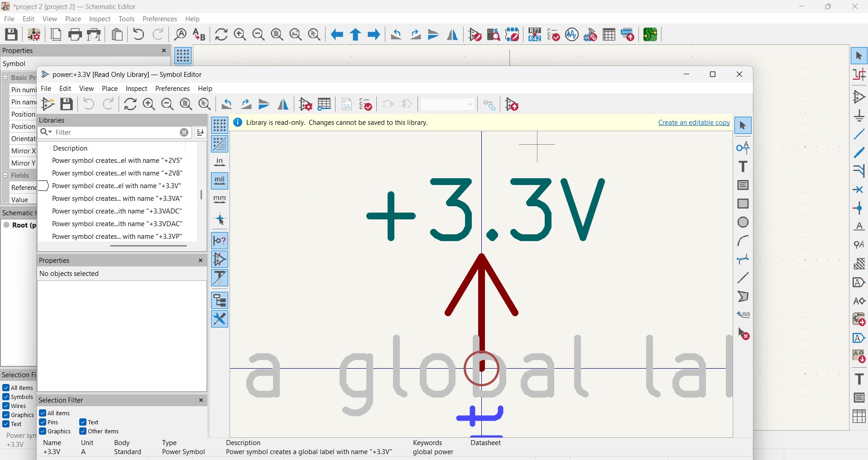Select Delete tool in Symbol Editor
The image size is (868, 460).
pos(743,334)
